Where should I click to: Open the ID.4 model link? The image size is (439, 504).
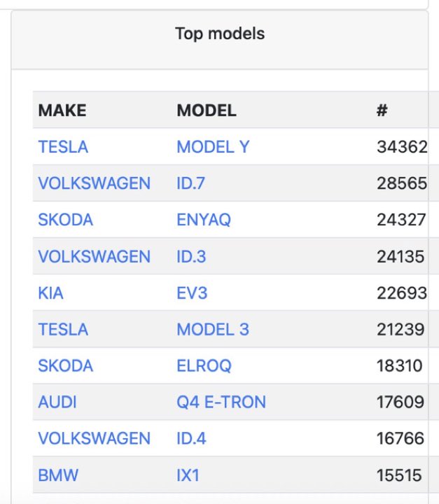(191, 438)
